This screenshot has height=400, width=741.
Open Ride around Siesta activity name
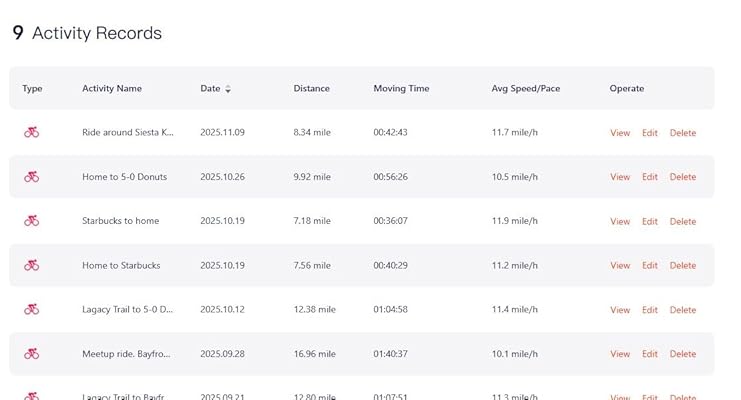127,133
